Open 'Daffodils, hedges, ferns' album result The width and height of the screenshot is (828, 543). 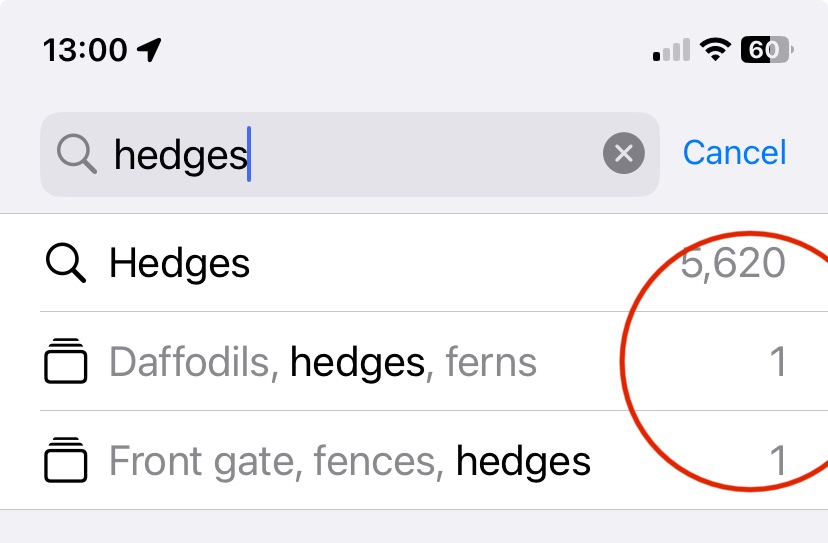(x=322, y=362)
